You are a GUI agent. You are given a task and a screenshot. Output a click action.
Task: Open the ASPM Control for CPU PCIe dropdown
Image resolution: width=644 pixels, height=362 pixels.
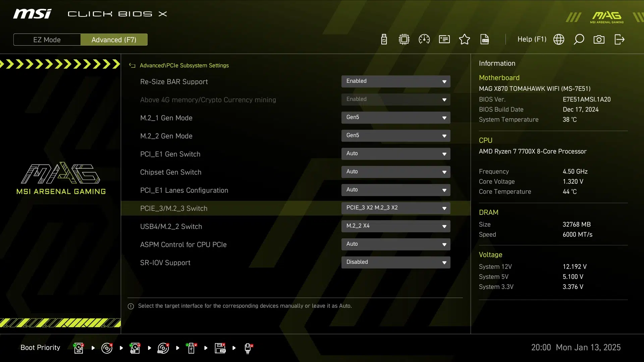(x=396, y=244)
